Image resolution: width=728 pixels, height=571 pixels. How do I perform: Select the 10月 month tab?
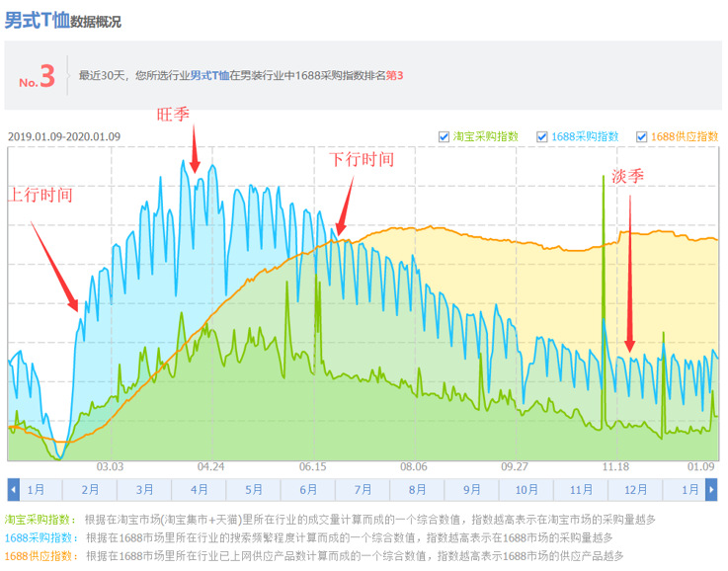click(x=526, y=489)
